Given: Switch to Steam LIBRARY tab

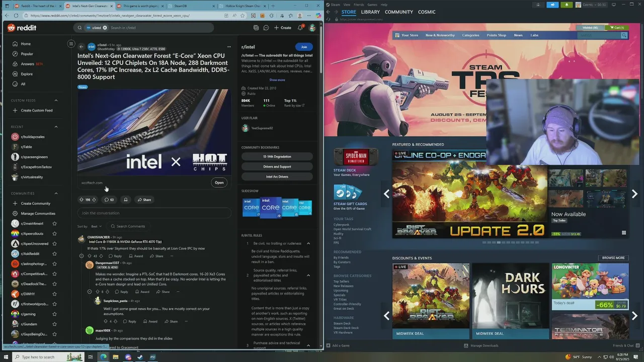Looking at the screenshot, I should tap(370, 12).
